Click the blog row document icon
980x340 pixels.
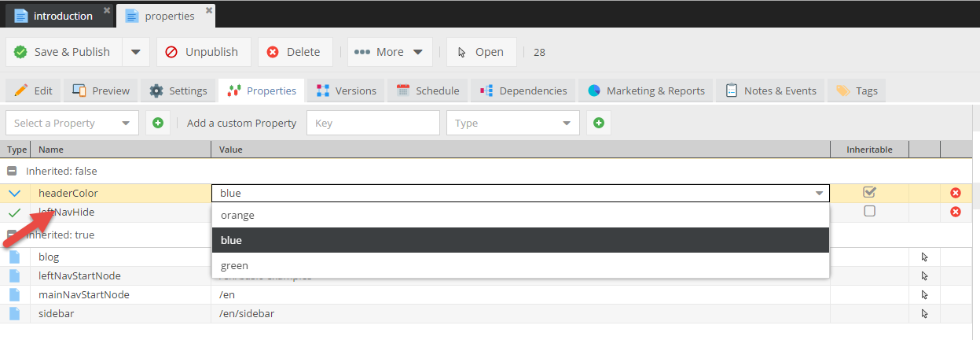[14, 257]
